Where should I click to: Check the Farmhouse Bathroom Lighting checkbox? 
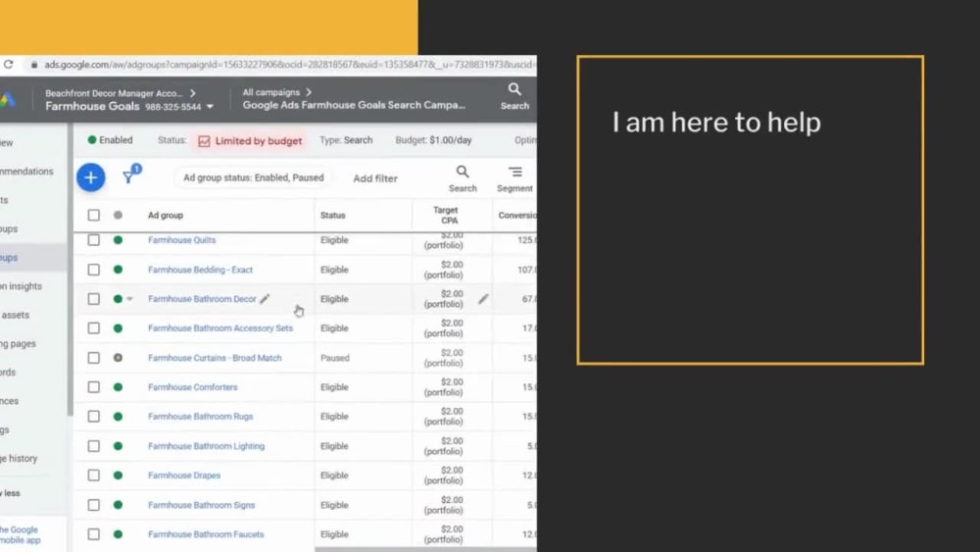pos(94,446)
